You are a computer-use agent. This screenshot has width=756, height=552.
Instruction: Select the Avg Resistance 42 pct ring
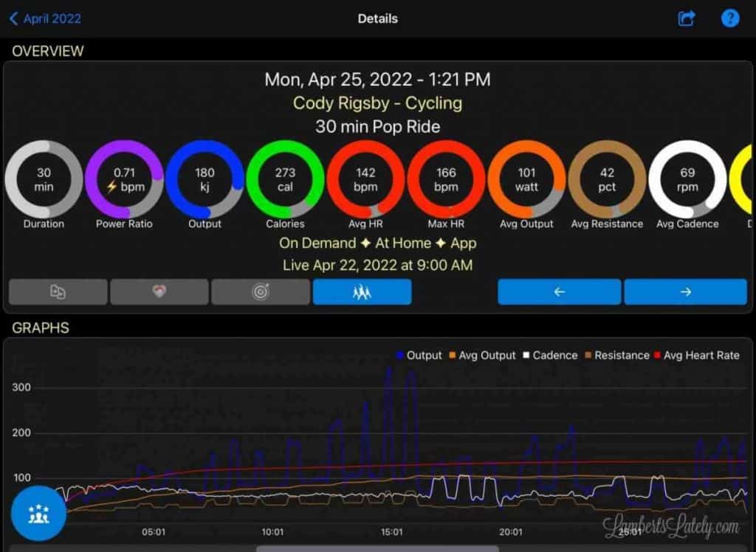(x=607, y=179)
